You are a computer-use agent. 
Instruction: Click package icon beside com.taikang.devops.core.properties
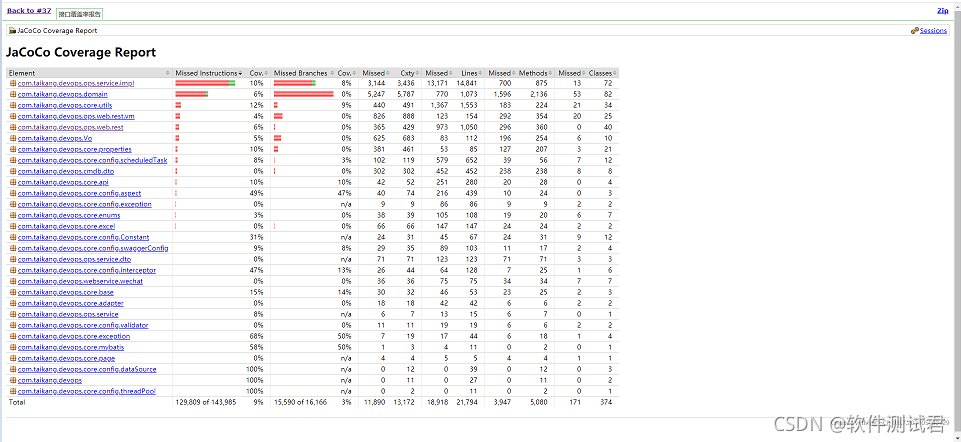[12, 150]
